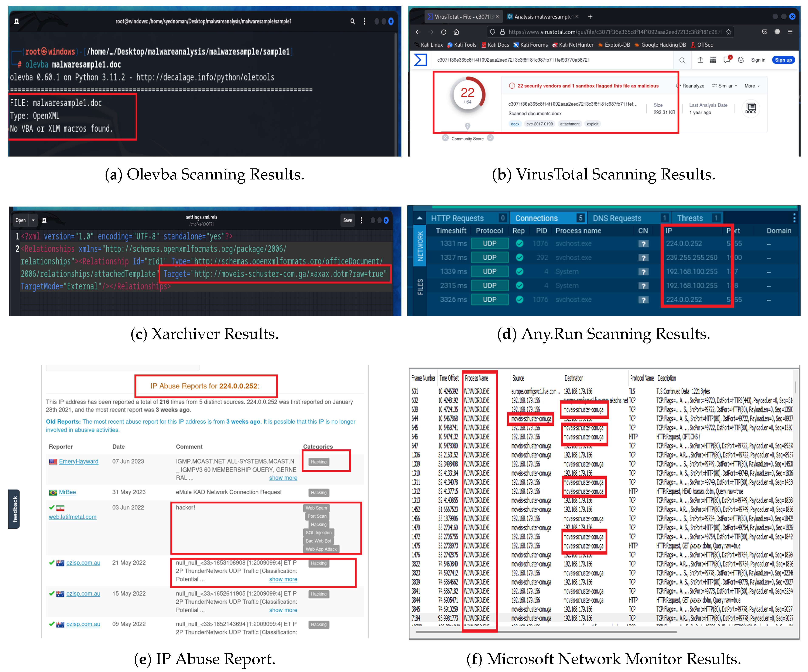
Task: Open the Firefox hamburger menu
Action: (x=790, y=32)
